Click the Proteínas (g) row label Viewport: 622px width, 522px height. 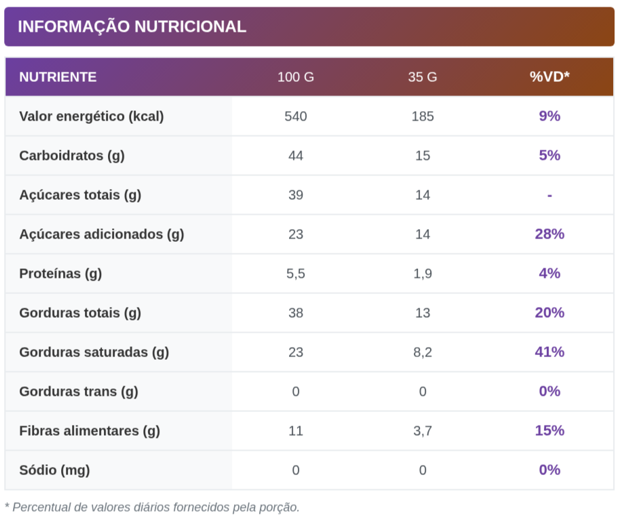pos(61,273)
